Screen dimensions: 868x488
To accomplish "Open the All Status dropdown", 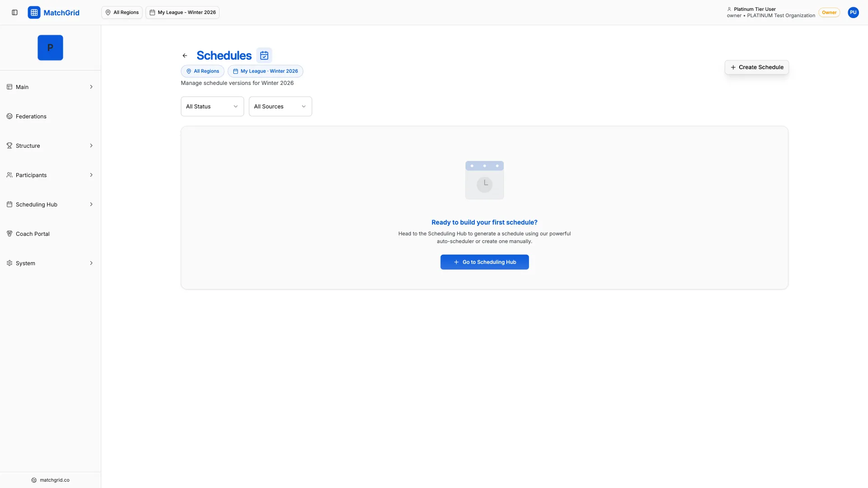I will 212,106.
